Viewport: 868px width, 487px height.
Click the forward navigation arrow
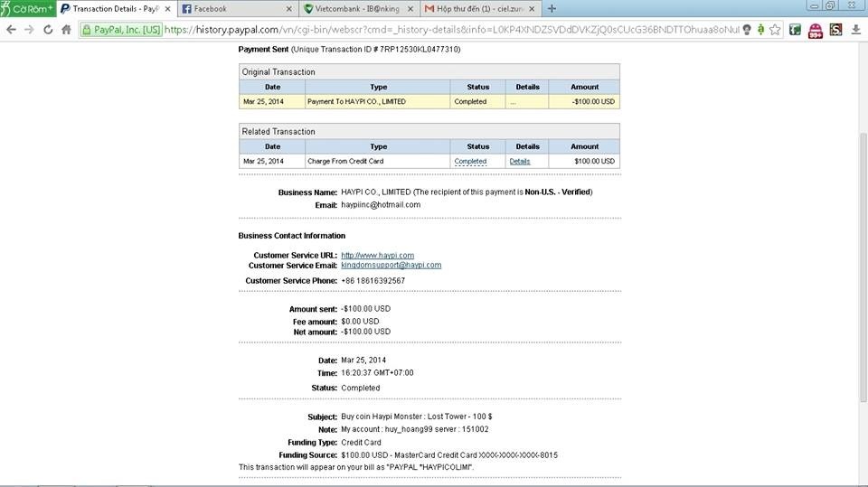[x=29, y=29]
